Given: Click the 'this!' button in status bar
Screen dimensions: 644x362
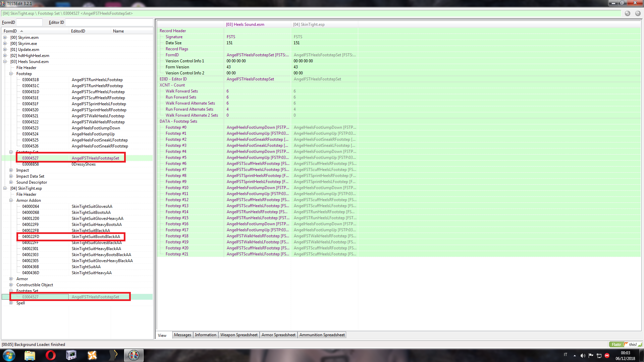Looking at the screenshot, I should 633,345.
